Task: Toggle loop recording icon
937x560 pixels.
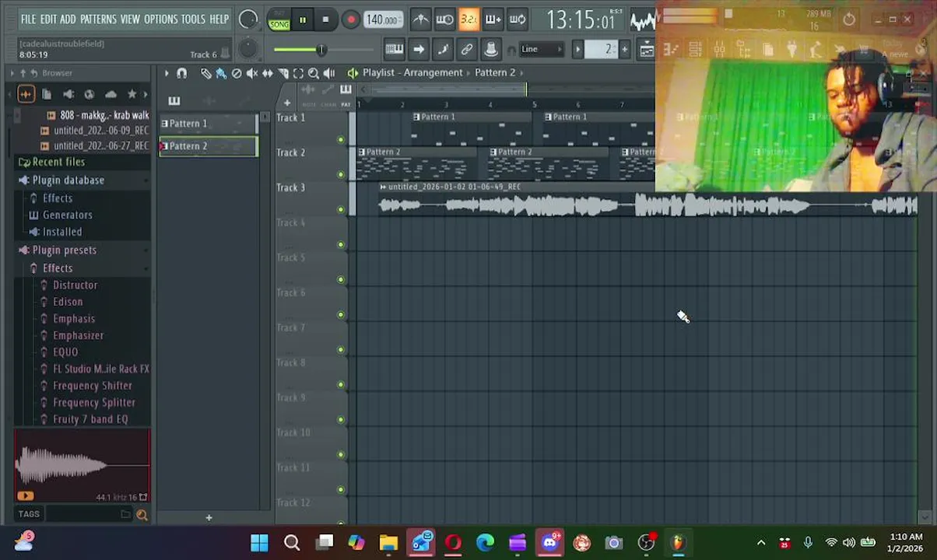Action: (x=517, y=19)
